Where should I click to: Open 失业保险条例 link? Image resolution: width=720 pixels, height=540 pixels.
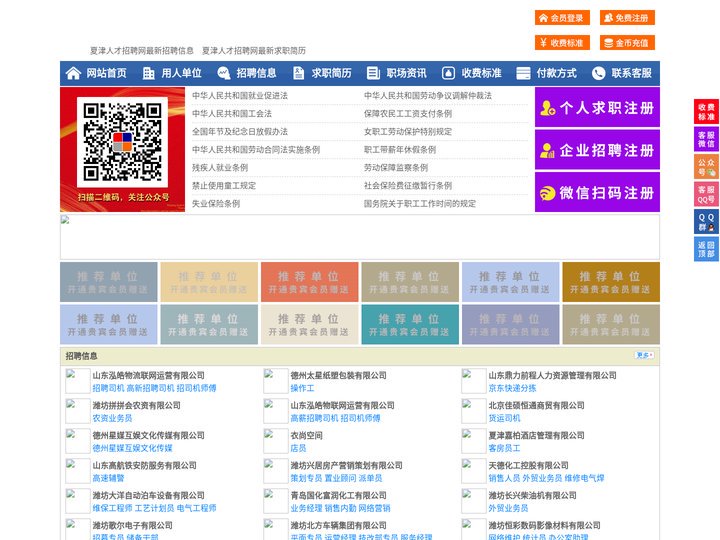(216, 203)
